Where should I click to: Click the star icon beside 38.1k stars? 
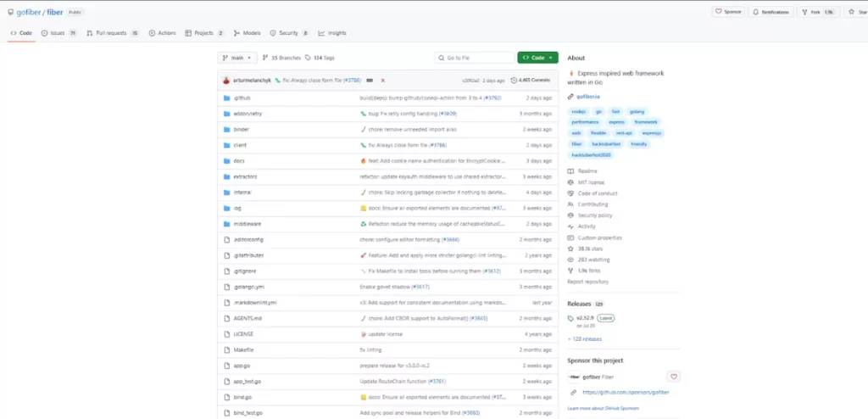(570, 249)
